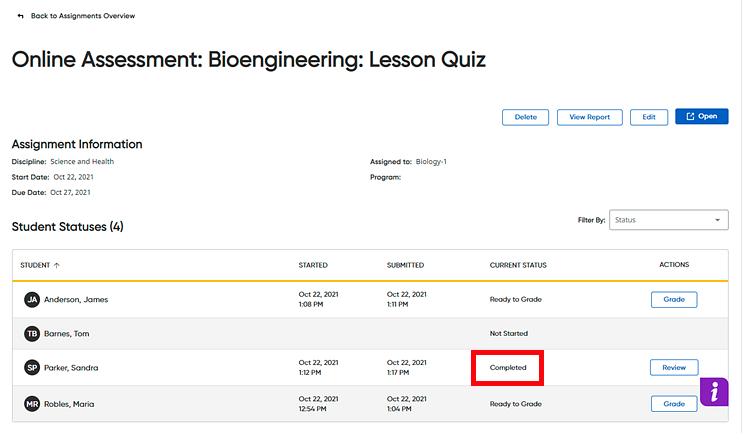Click Maria Robles's MR avatar

pos(32,404)
